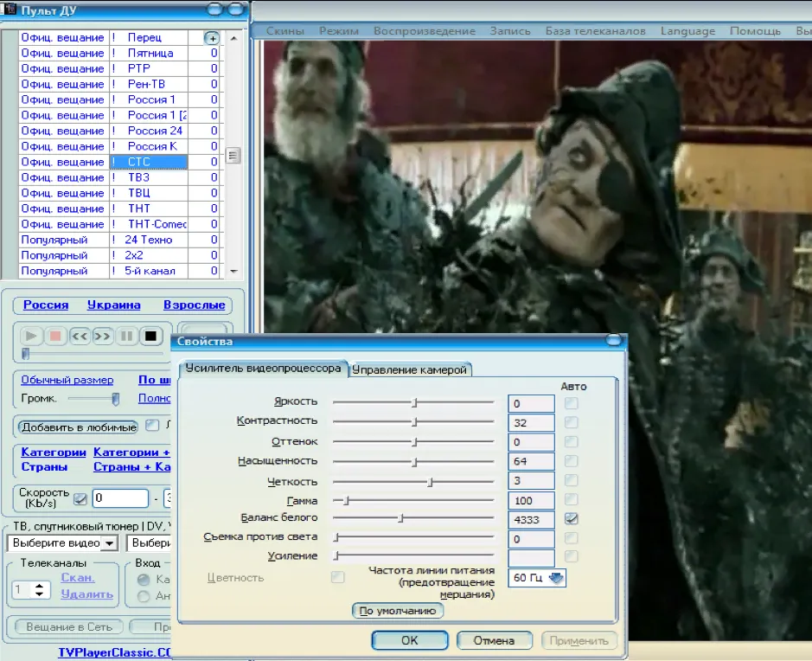The image size is (812, 661).
Task: Uncheck Авто checkbox for Баланс белого
Action: click(572, 519)
